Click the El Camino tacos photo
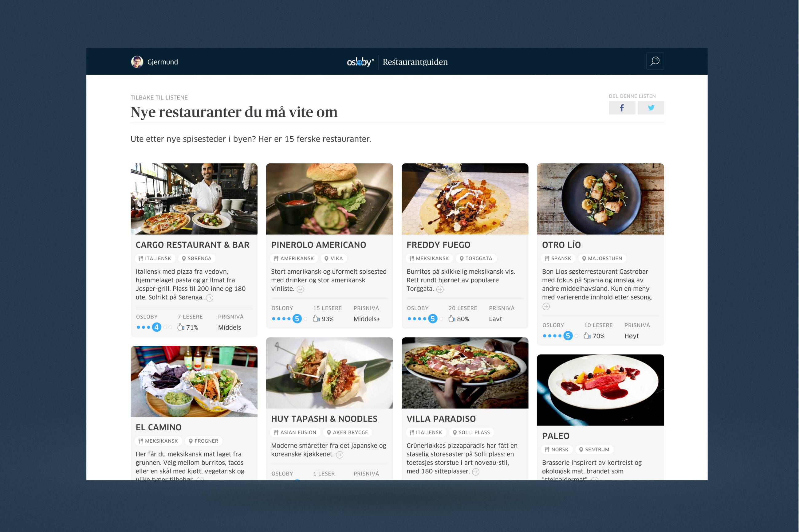 pyautogui.click(x=194, y=381)
